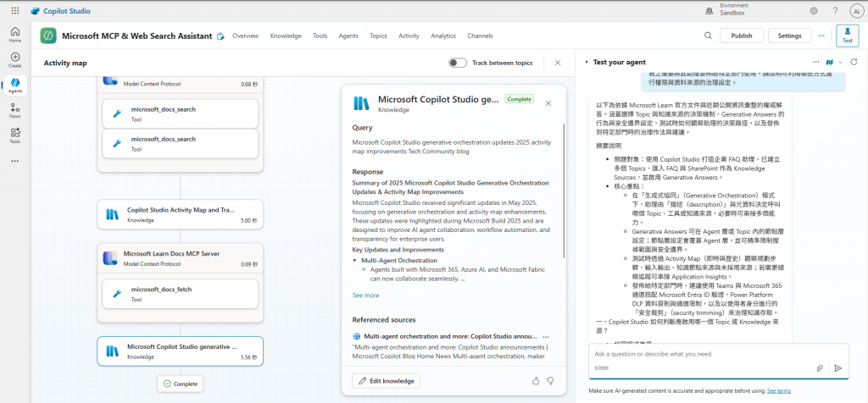Switch to the Topics tab
868x403 pixels.
coord(379,36)
